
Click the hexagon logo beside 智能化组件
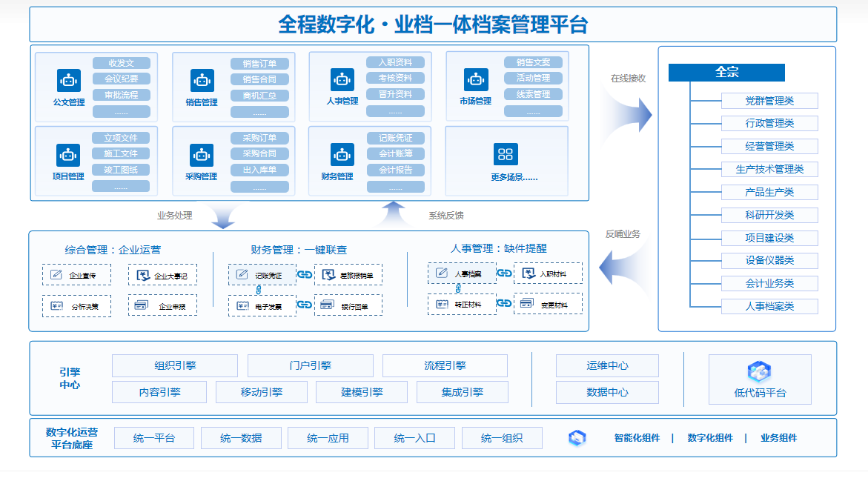tap(577, 438)
